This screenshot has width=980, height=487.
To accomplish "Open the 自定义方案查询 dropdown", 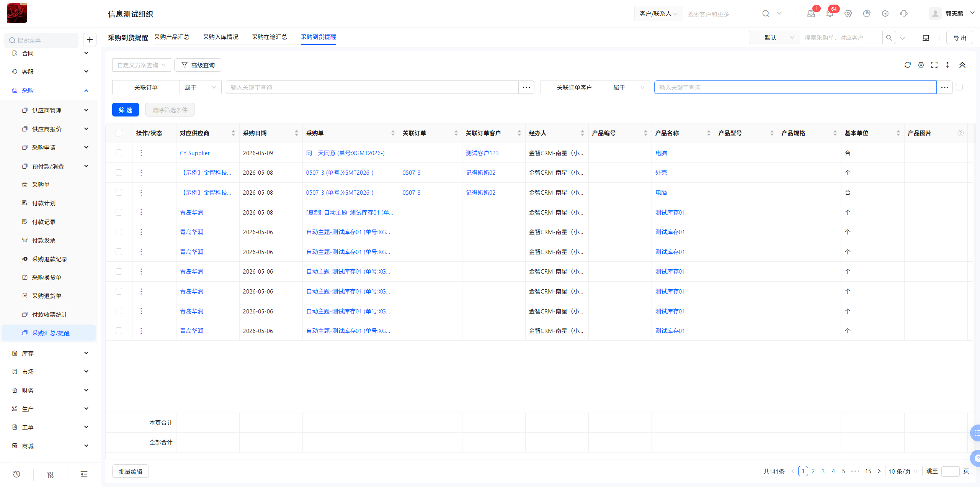I will [141, 65].
